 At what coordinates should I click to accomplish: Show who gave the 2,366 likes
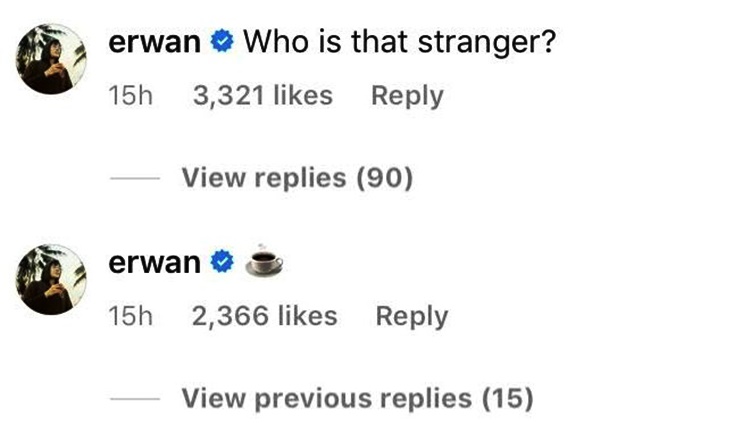[x=263, y=316]
